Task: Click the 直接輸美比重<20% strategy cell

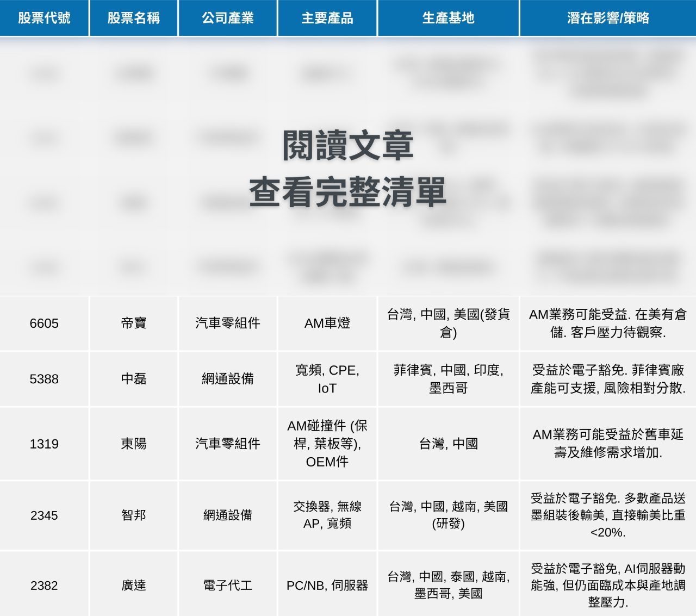Action: click(608, 515)
